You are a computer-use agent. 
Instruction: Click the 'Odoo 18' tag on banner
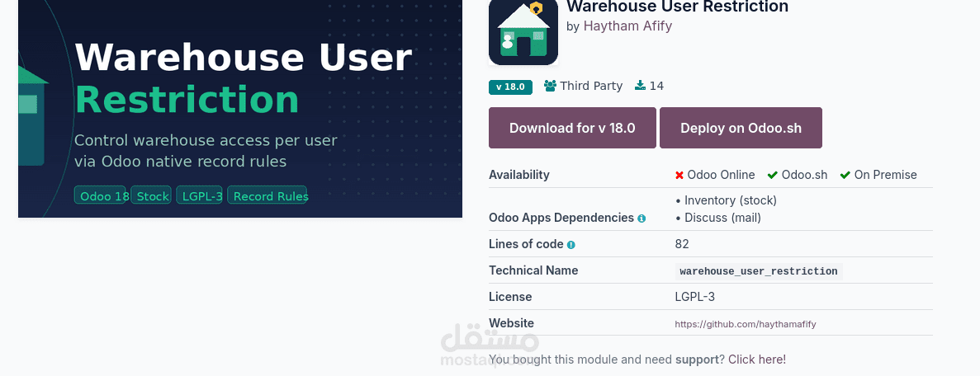(102, 195)
